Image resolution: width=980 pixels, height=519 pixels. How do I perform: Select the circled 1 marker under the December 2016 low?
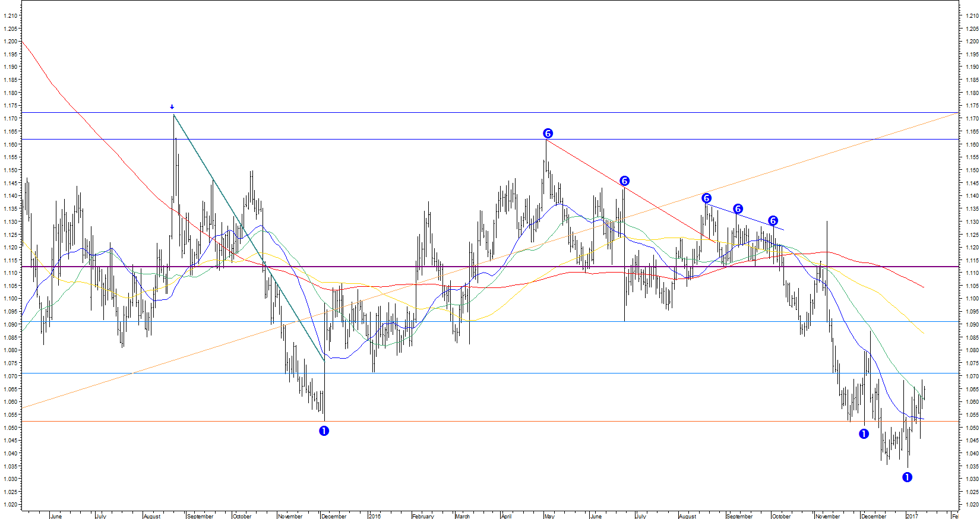[864, 433]
